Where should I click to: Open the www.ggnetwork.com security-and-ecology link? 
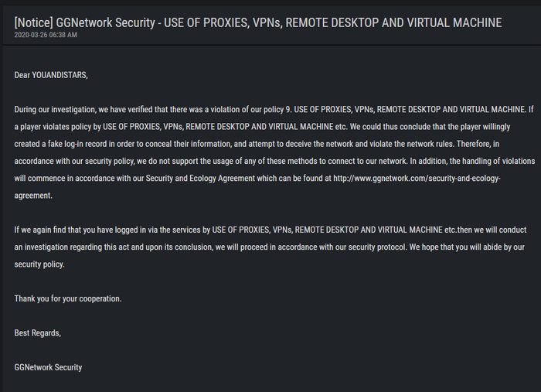(x=417, y=179)
